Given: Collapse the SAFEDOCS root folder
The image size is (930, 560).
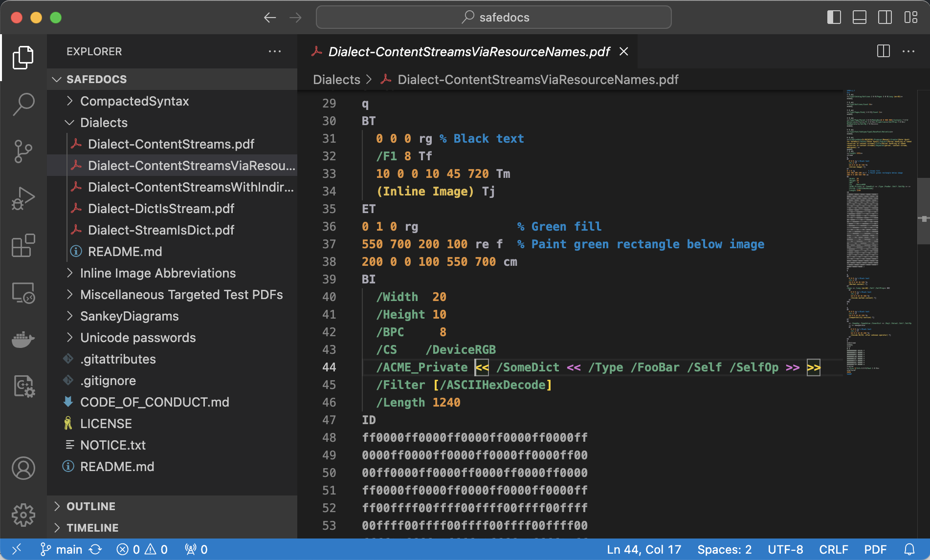Looking at the screenshot, I should tap(172, 79).
